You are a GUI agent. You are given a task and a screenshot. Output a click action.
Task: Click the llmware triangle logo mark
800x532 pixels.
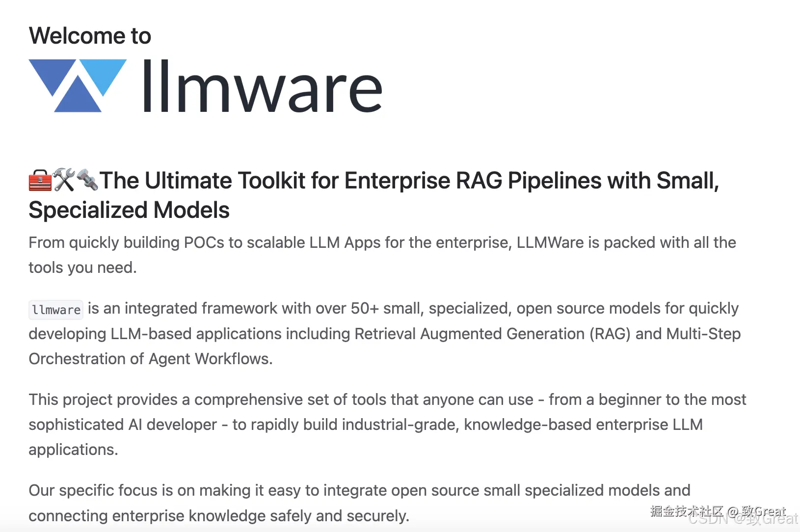pos(78,86)
